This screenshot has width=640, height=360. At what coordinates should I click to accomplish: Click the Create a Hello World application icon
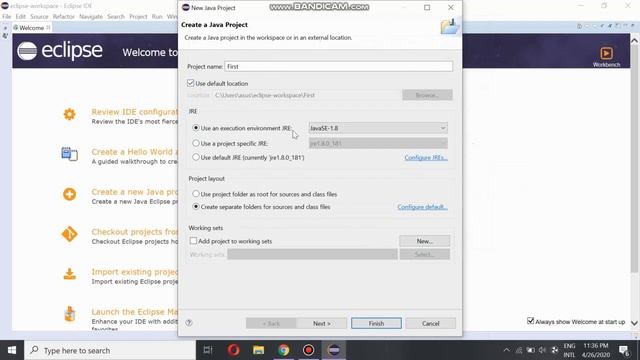pyautogui.click(x=69, y=154)
